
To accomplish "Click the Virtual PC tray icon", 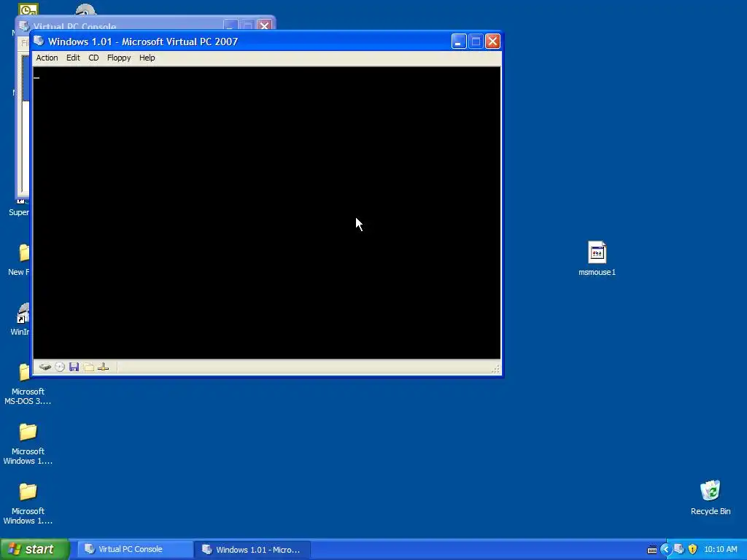I will point(679,550).
